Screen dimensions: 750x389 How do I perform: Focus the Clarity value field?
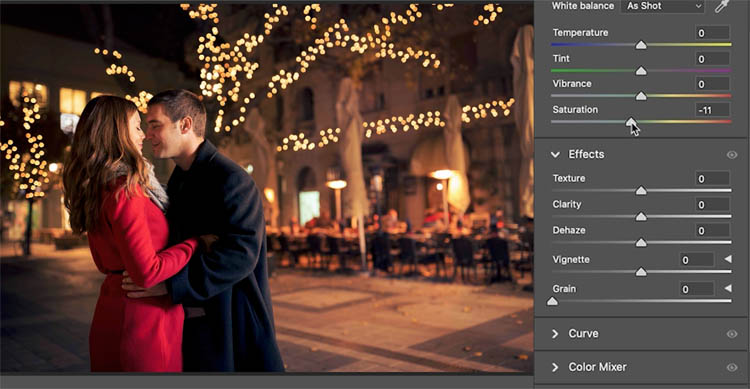coord(712,204)
